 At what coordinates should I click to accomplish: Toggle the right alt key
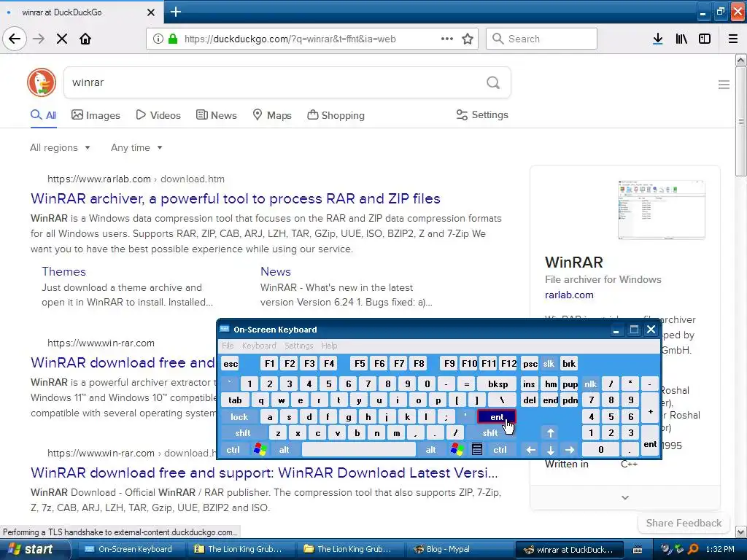point(430,449)
